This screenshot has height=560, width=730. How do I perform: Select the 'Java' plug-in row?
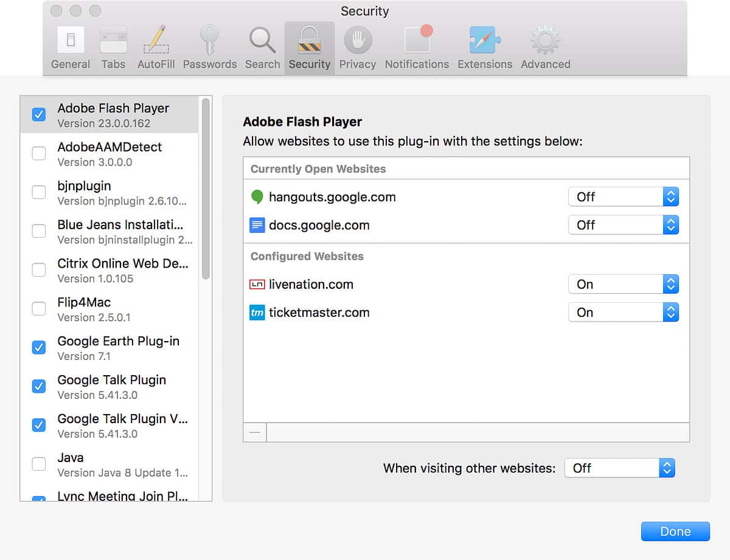click(x=109, y=465)
